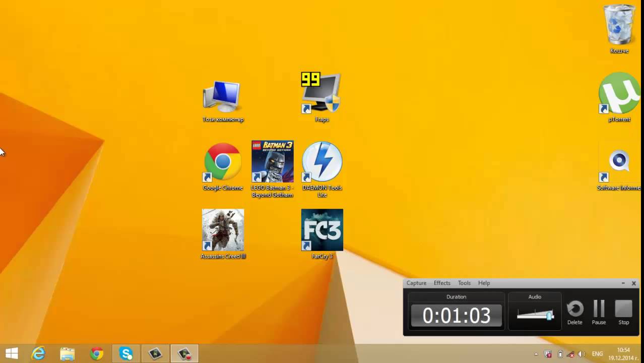Pause the current recording
Image resolution: width=644 pixels, height=363 pixels.
coord(599,313)
